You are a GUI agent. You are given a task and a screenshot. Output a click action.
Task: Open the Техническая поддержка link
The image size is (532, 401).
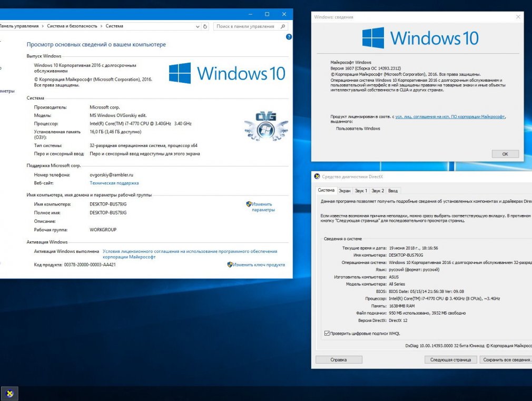(114, 183)
